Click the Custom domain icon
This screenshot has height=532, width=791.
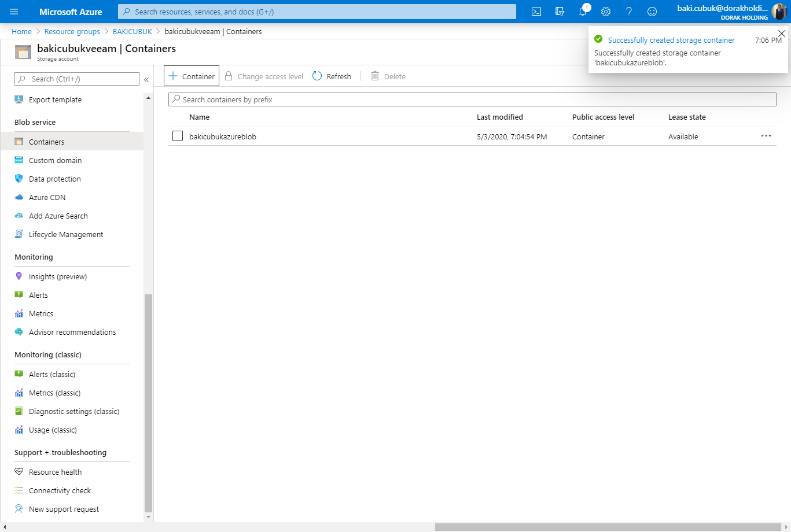click(x=19, y=160)
